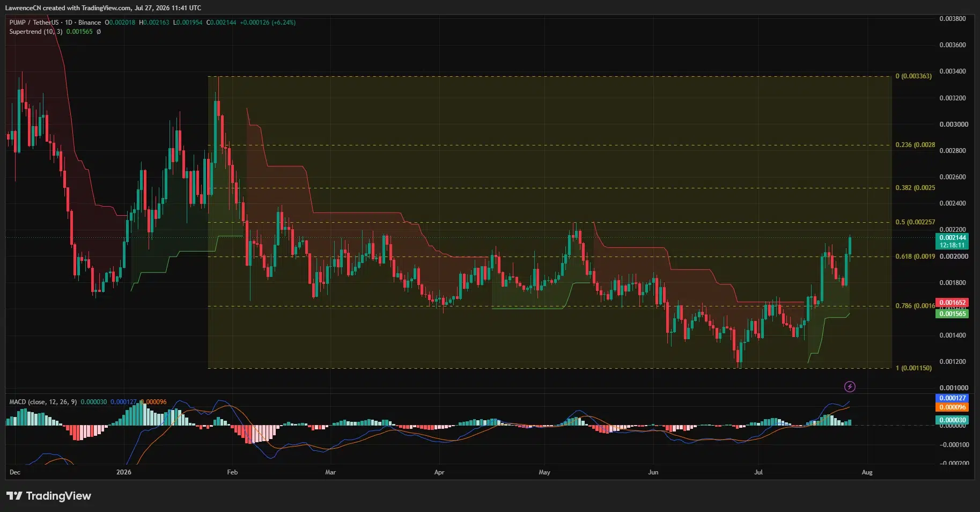Click the close value C0.002144 in legend
Image resolution: width=980 pixels, height=512 pixels.
[222, 23]
